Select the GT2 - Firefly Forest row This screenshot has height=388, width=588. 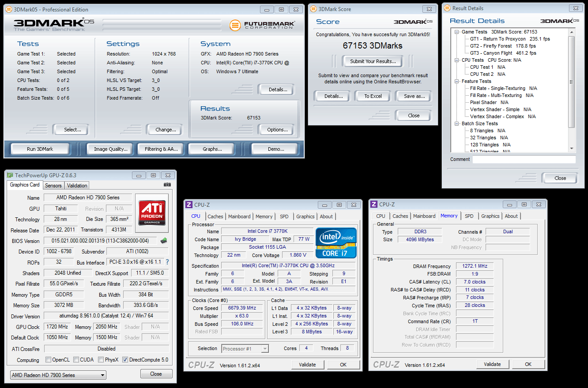pyautogui.click(x=503, y=46)
